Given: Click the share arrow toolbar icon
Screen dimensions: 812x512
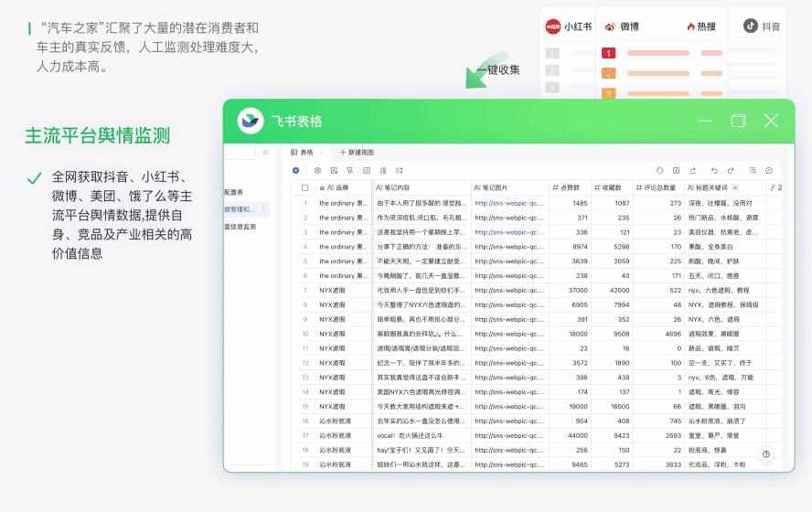Looking at the screenshot, I should pyautogui.click(x=692, y=170).
